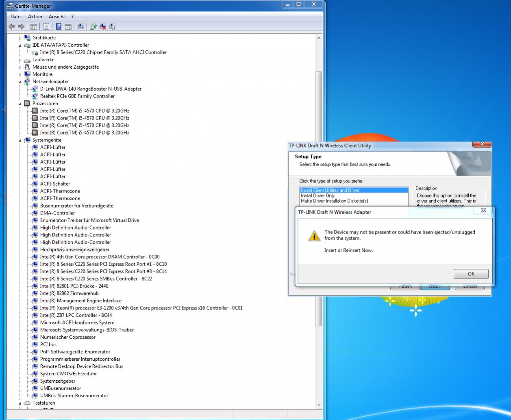Click the device tree vertical scrollbar thumb

coord(319,199)
